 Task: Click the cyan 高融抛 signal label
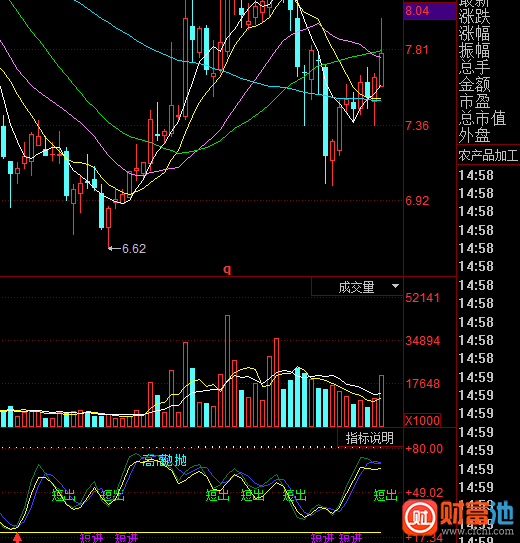(164, 461)
